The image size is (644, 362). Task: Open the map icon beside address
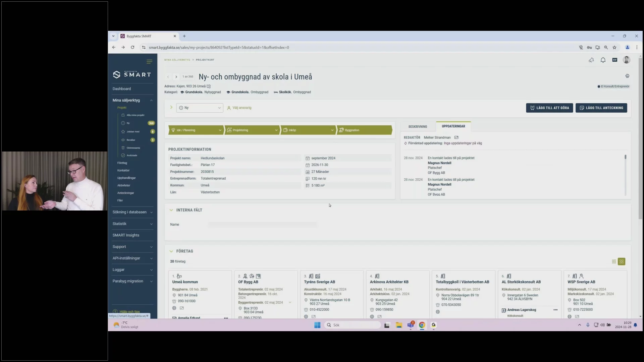pyautogui.click(x=209, y=86)
